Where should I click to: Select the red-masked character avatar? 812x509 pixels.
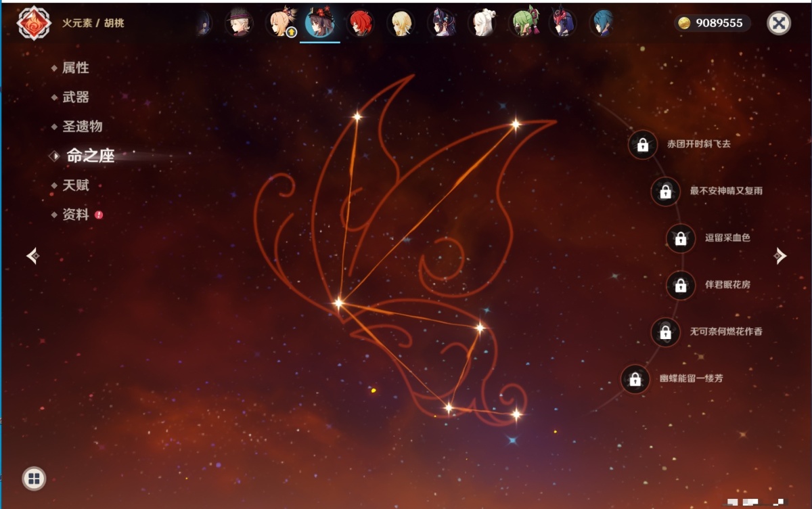tap(562, 23)
